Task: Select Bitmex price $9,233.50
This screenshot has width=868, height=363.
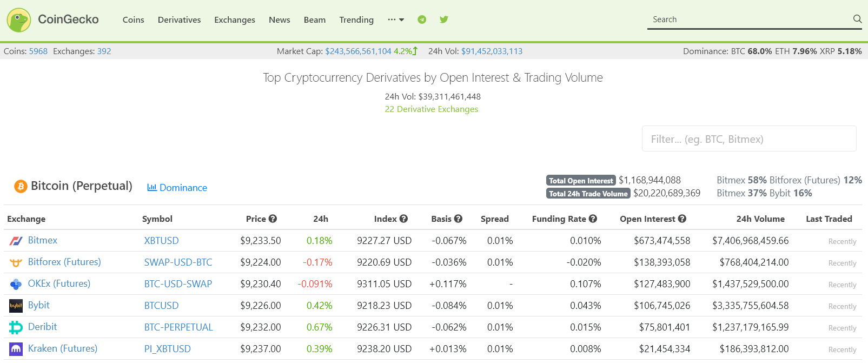Action: click(261, 241)
